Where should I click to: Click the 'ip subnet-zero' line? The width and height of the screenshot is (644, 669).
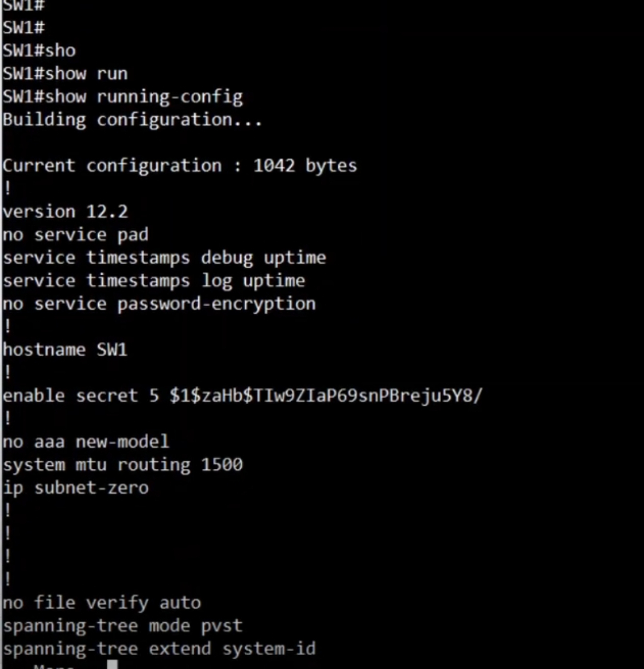tap(75, 488)
